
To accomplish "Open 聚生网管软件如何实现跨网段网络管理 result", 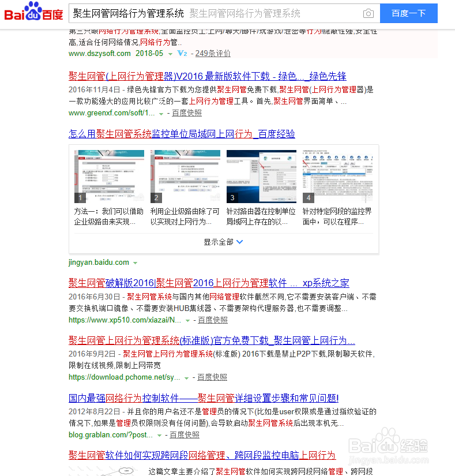I will point(202,456).
